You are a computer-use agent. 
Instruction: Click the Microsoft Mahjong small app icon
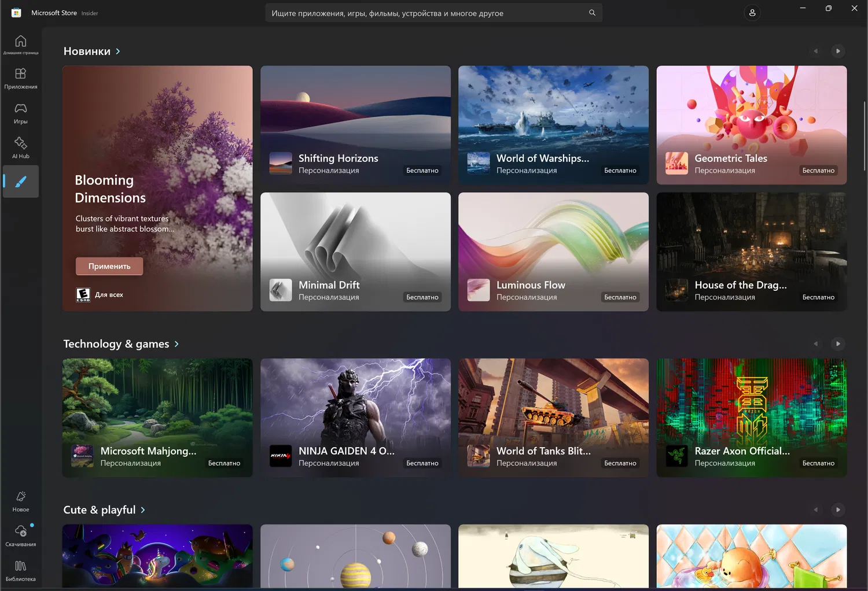pyautogui.click(x=82, y=456)
